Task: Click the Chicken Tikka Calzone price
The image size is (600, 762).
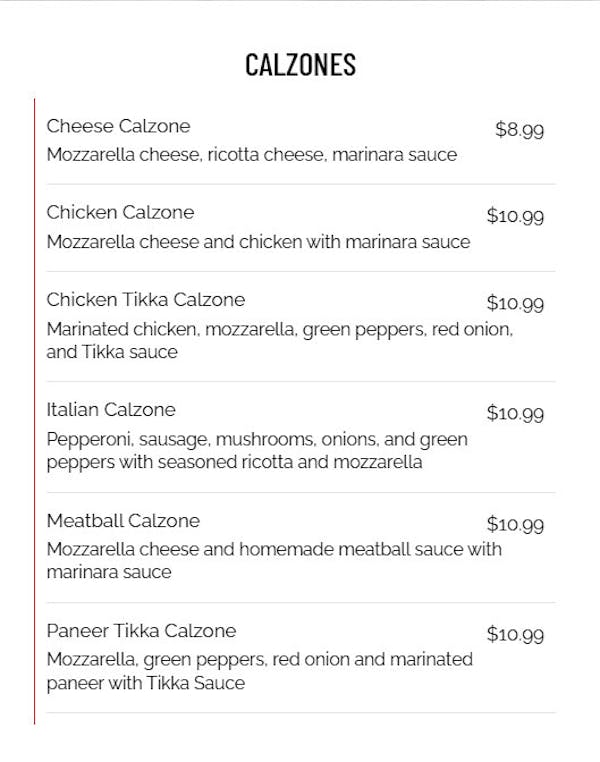Action: (515, 303)
